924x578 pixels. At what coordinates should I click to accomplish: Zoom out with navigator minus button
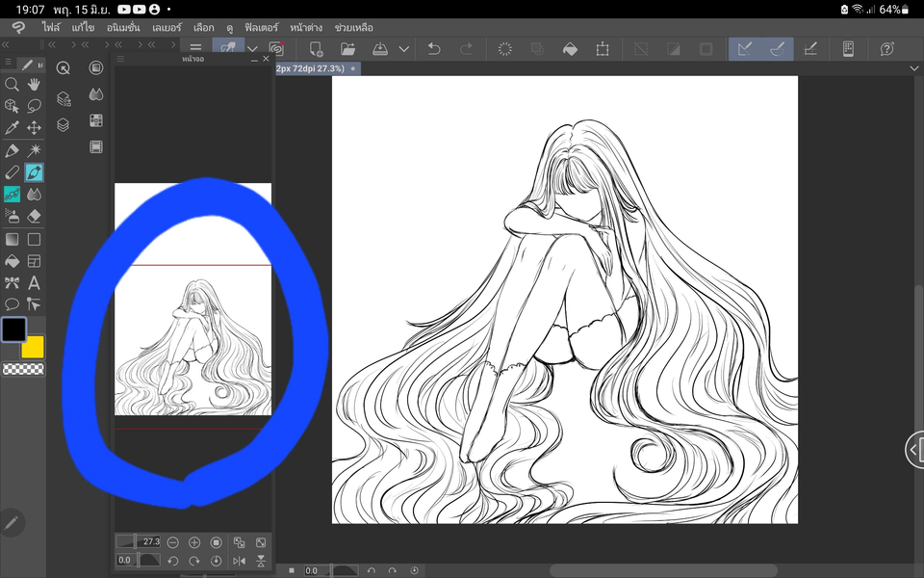point(172,542)
